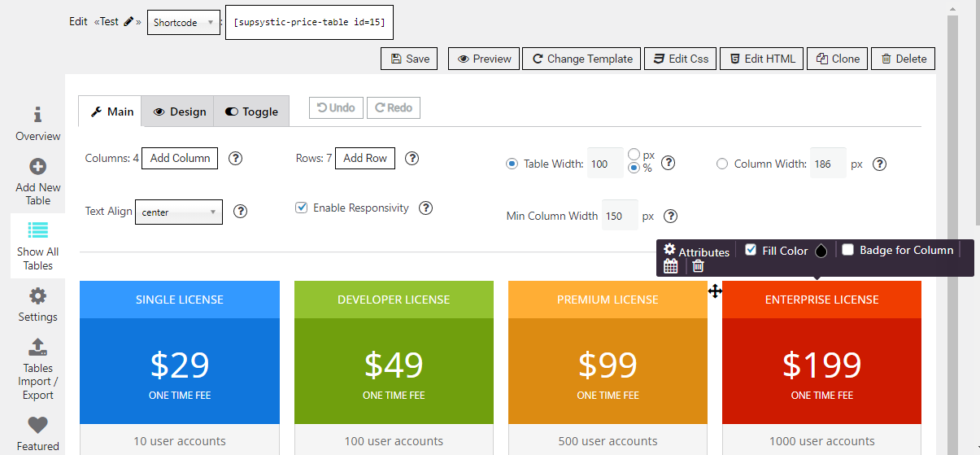Click the trash icon in column toolbar

tap(698, 266)
